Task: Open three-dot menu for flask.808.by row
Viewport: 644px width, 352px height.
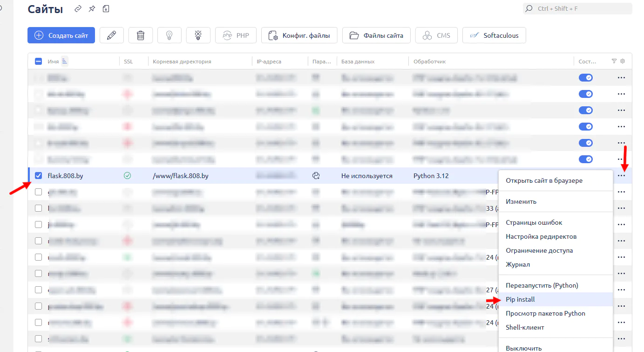Action: (x=621, y=176)
